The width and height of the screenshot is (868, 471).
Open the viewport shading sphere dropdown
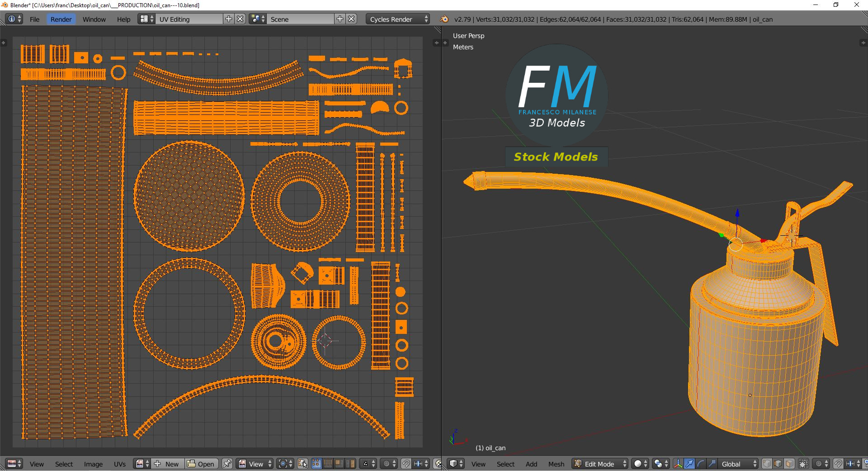pyautogui.click(x=641, y=464)
